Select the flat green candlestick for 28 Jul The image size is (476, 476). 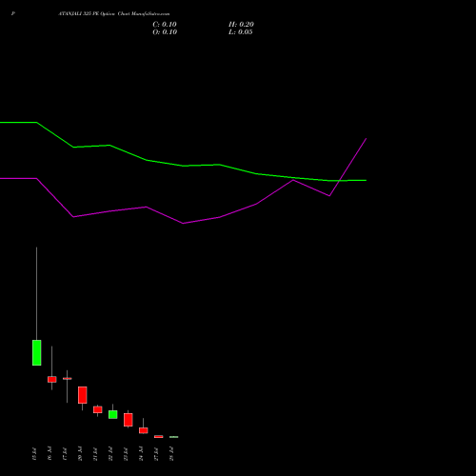(x=174, y=437)
